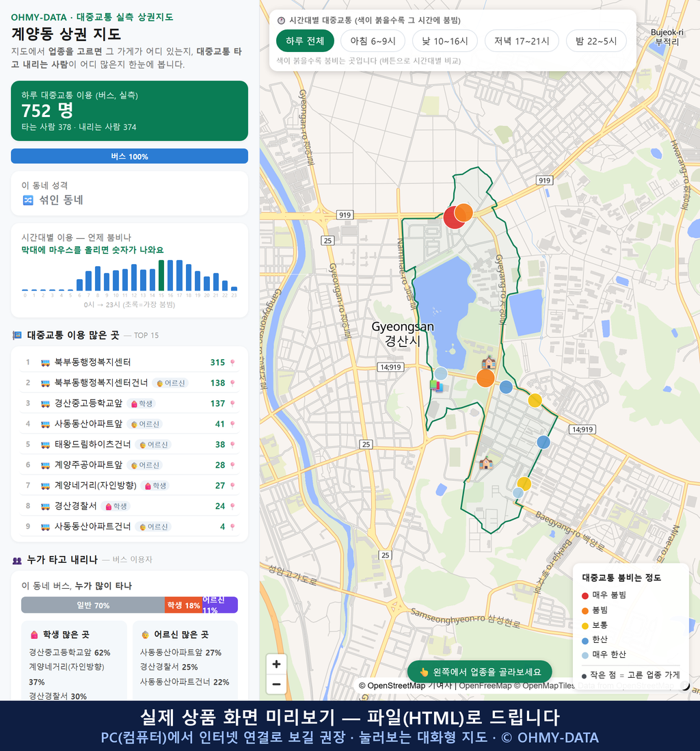Image resolution: width=700 pixels, height=751 pixels.
Task: Zoom in the map with plus button
Action: 276,664
